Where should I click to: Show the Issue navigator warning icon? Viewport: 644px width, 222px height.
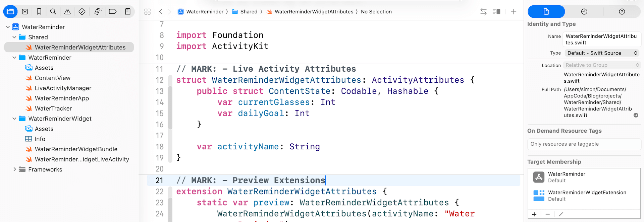point(67,12)
